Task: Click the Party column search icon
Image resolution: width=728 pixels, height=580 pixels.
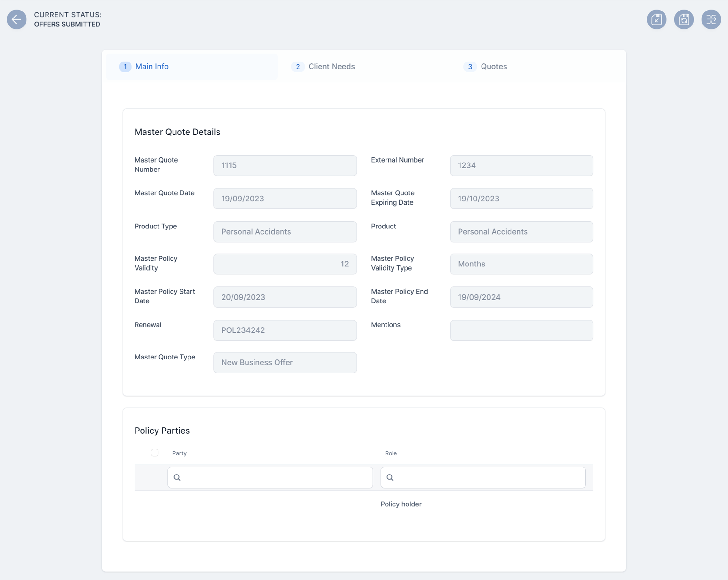Action: tap(177, 477)
